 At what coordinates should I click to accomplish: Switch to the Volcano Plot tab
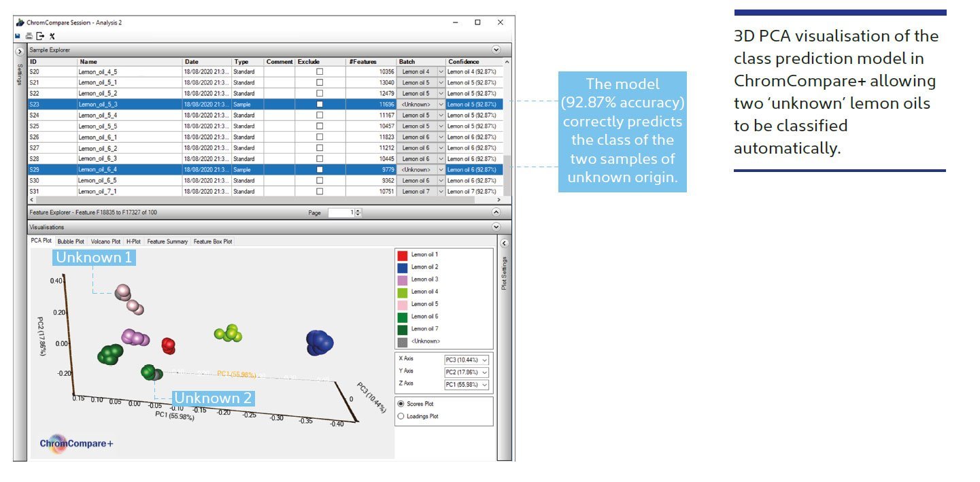click(105, 241)
